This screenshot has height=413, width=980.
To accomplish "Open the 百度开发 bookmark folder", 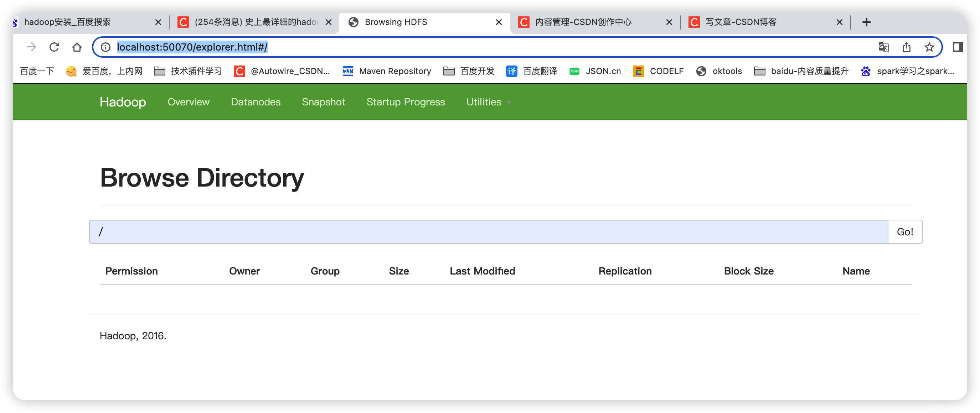I will [x=469, y=71].
